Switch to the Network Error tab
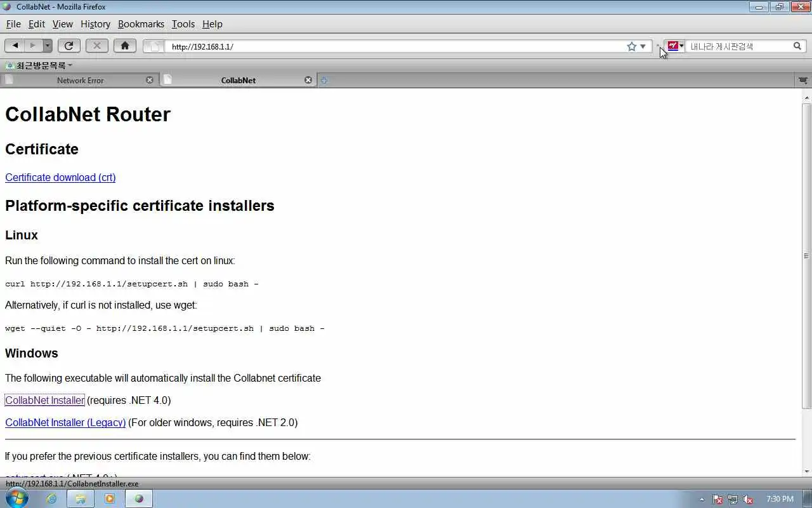 (x=79, y=80)
